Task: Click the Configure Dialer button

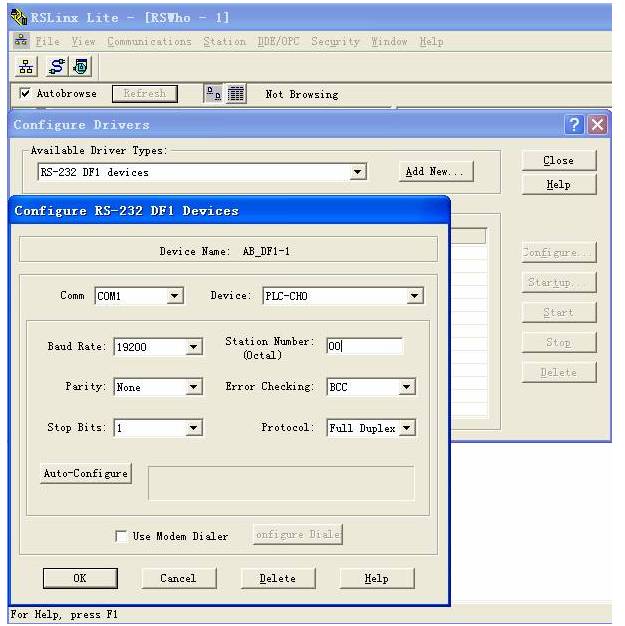Action: pyautogui.click(x=298, y=534)
